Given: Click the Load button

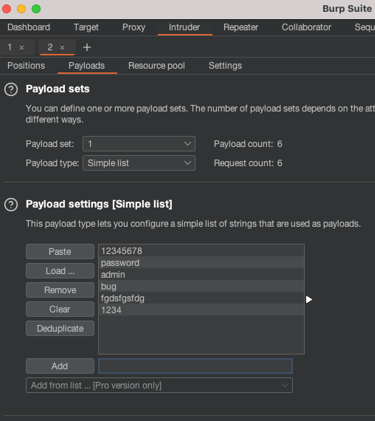Looking at the screenshot, I should tap(60, 271).
